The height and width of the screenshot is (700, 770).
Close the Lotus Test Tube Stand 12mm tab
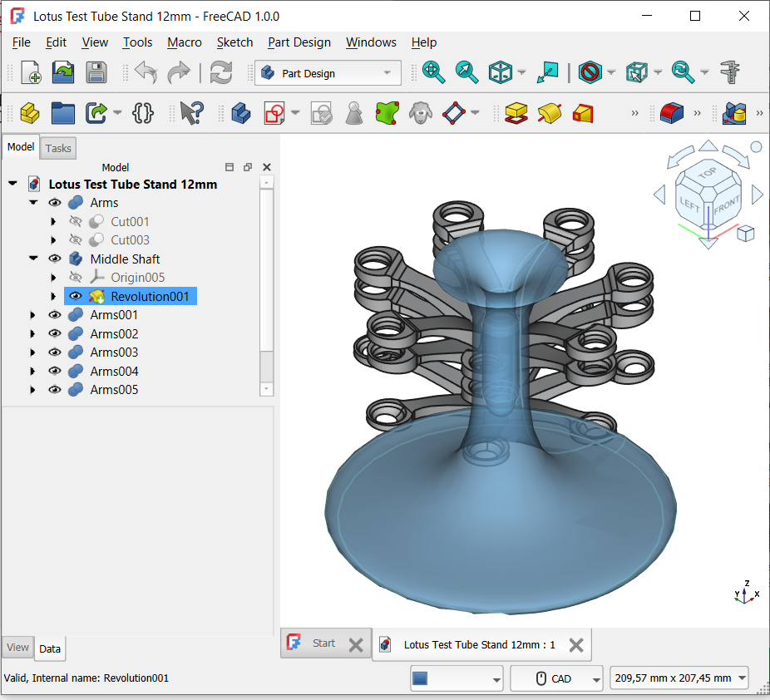(576, 645)
